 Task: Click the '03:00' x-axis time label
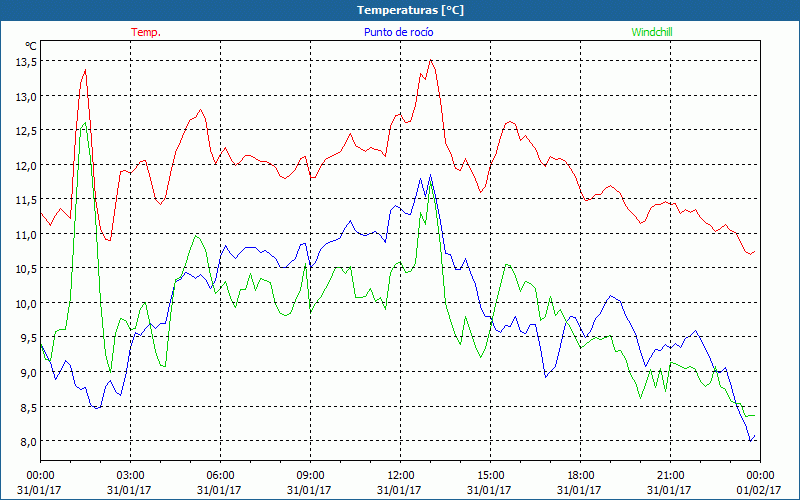[x=131, y=475]
